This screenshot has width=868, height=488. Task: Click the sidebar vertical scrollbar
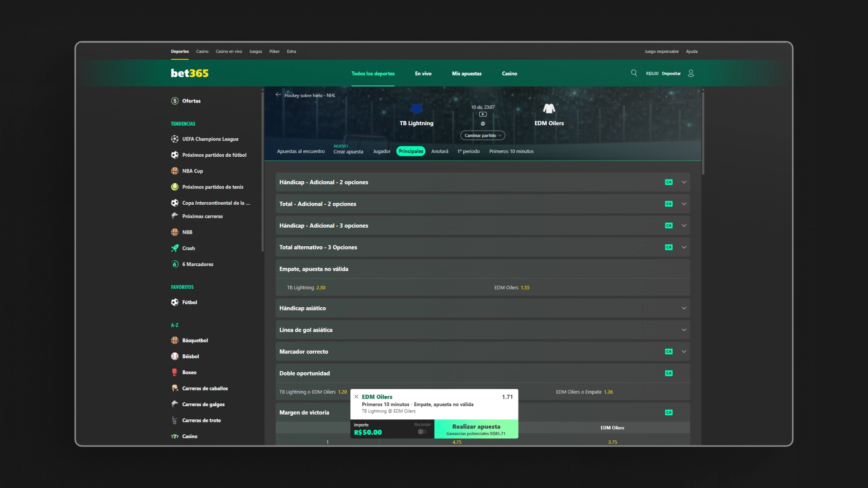(x=262, y=171)
